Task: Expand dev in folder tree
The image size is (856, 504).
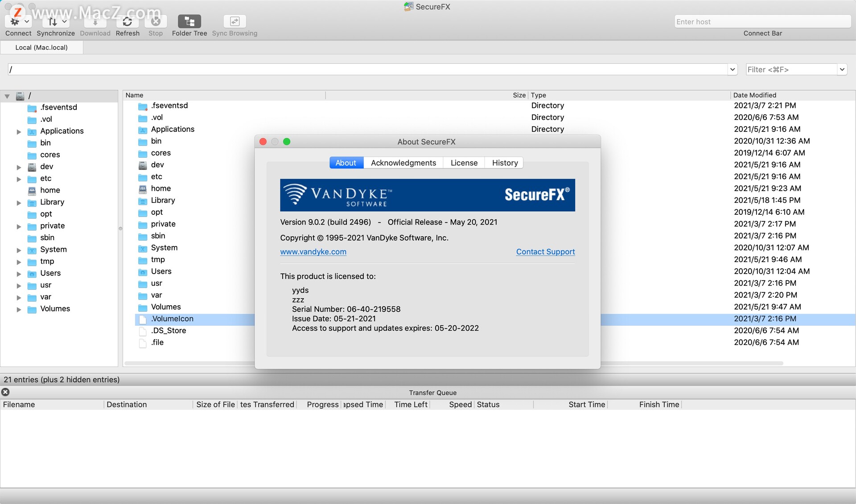Action: point(19,167)
